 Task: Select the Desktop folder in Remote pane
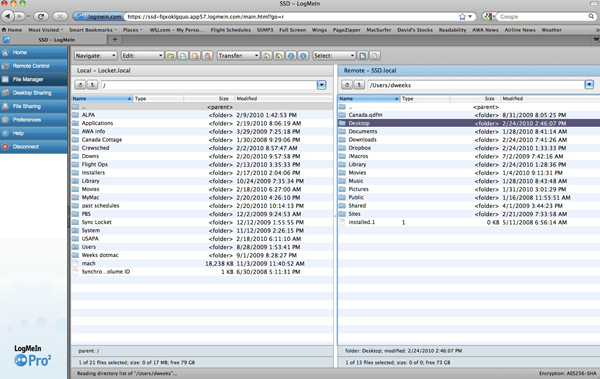(469, 123)
